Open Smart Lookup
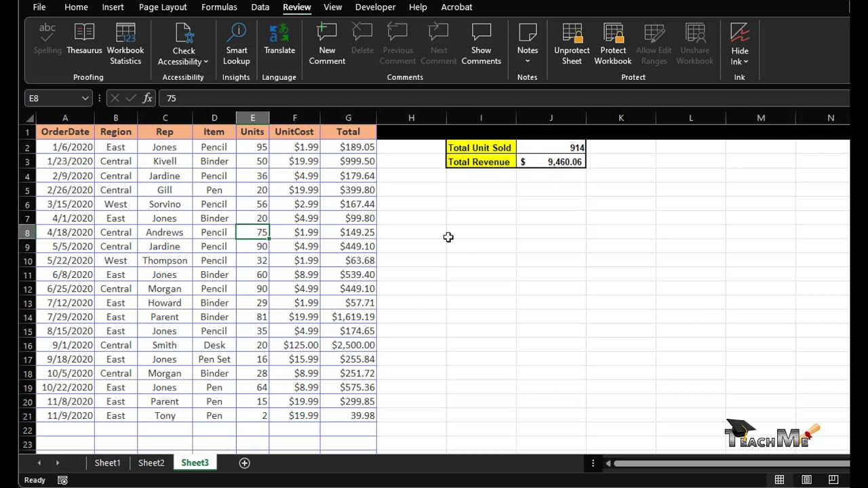The width and height of the screenshot is (868, 488). coord(236,44)
